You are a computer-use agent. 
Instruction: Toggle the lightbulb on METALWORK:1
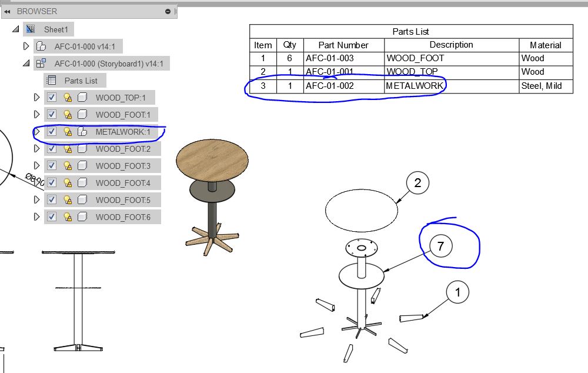67,132
